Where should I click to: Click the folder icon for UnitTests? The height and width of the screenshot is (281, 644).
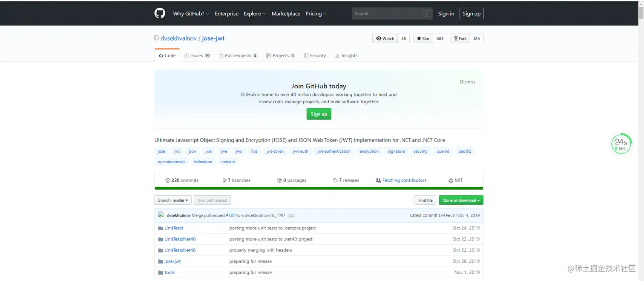(161, 228)
